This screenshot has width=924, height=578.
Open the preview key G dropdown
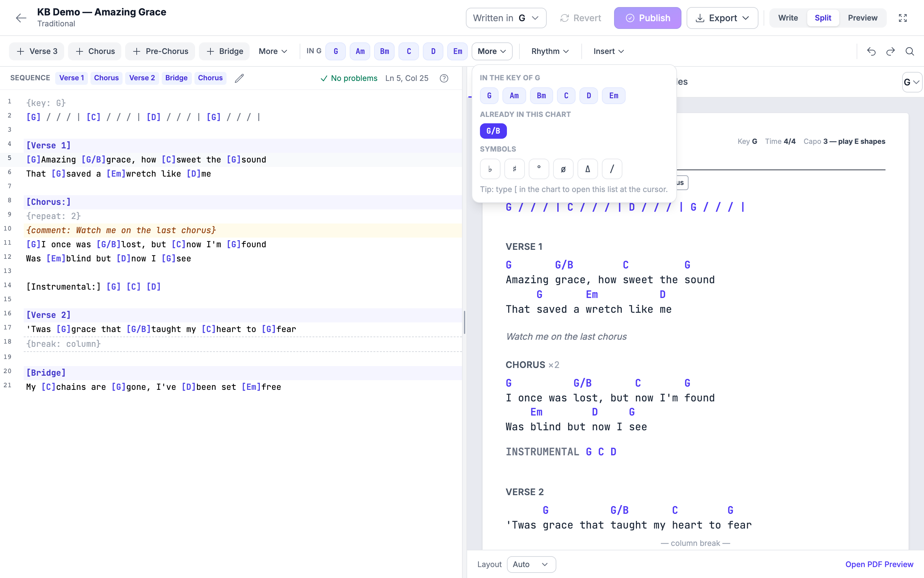(912, 82)
